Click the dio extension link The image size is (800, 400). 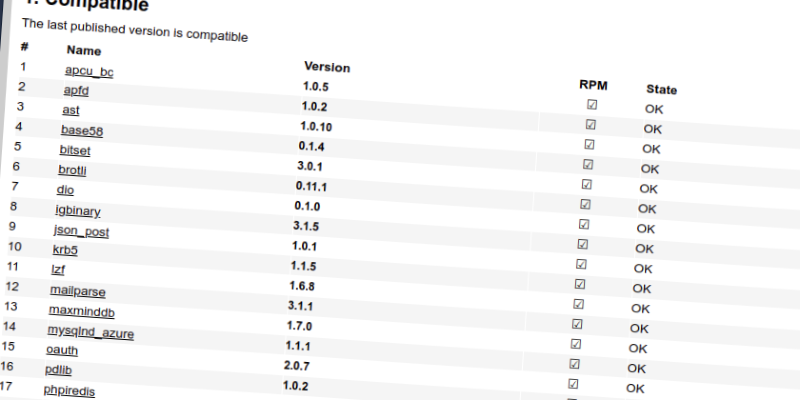coord(65,190)
